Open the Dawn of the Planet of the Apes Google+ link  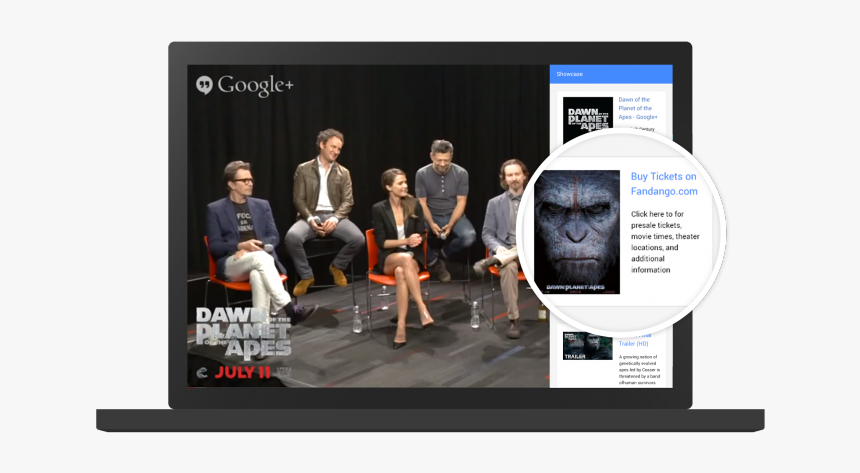pos(638,108)
